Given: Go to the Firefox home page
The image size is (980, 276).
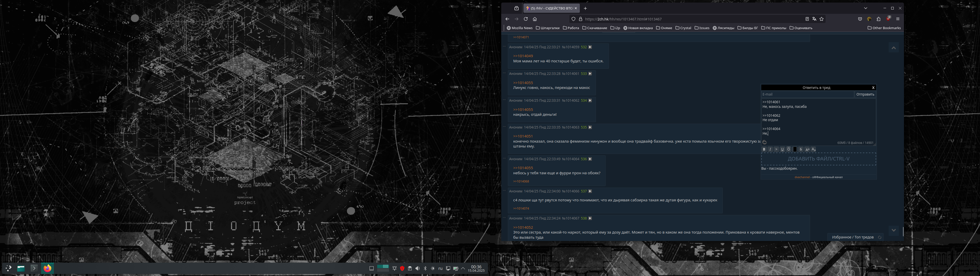Looking at the screenshot, I should pyautogui.click(x=535, y=19).
